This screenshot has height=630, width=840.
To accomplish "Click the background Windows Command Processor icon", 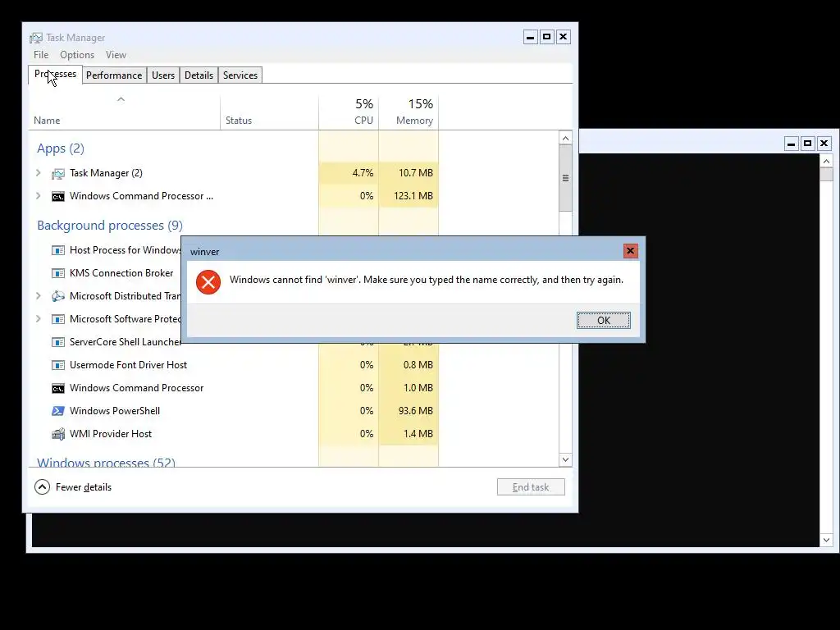I will point(58,388).
